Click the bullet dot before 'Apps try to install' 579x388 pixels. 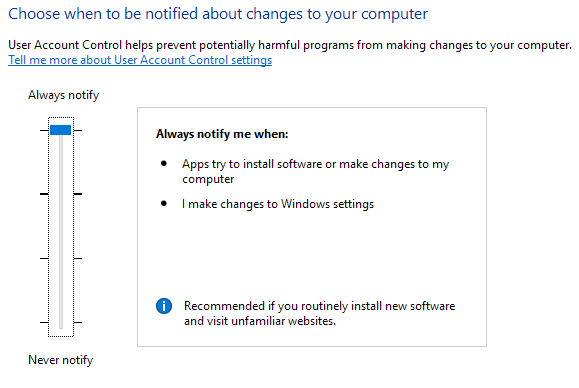[164, 164]
